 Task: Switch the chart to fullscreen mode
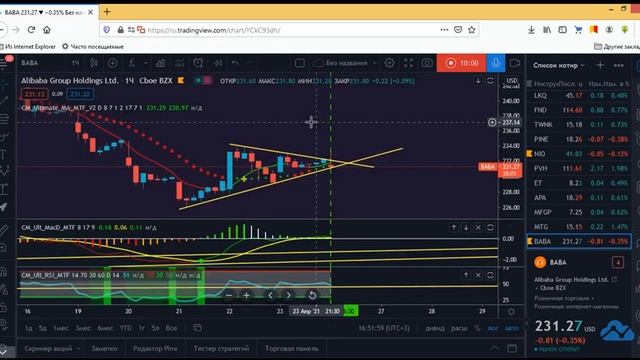tap(408, 63)
